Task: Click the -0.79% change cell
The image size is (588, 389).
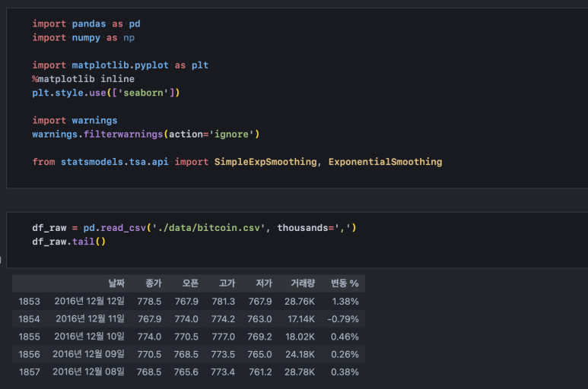Action: pos(343,319)
